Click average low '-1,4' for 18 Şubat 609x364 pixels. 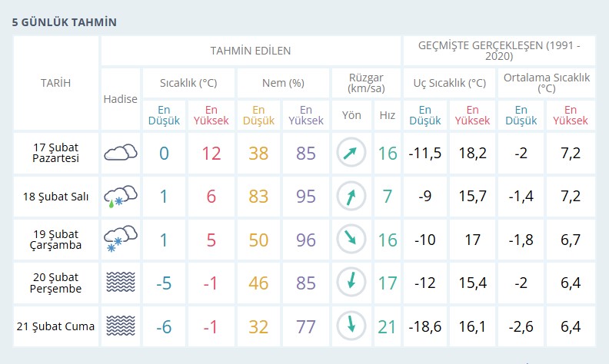click(521, 197)
